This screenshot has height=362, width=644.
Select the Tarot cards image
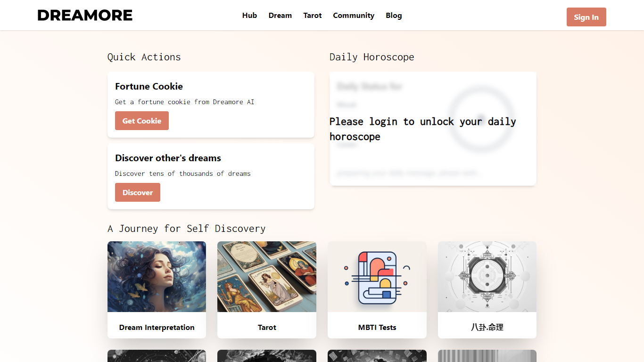pos(267,277)
